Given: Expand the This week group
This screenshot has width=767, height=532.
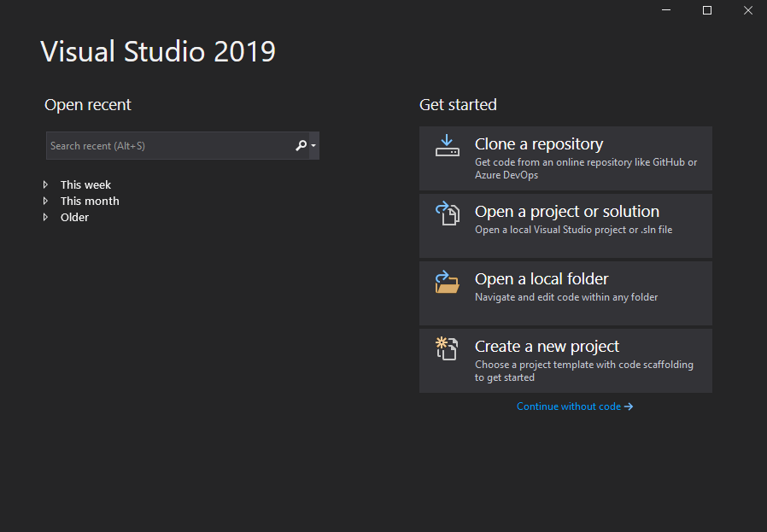Looking at the screenshot, I should [45, 184].
